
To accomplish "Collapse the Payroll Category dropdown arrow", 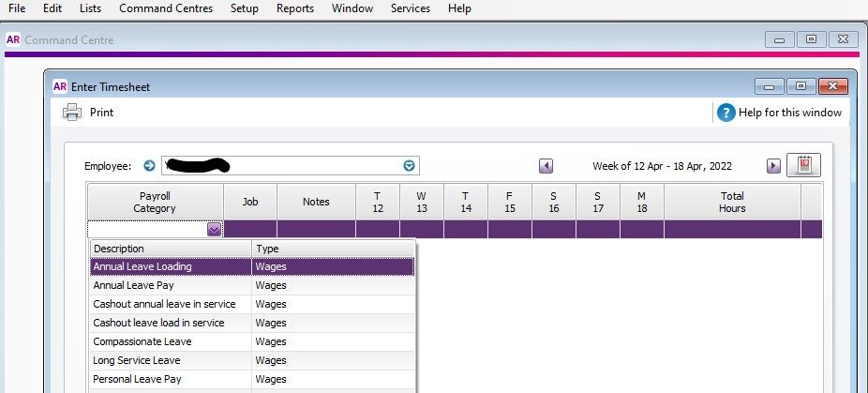I will (x=214, y=229).
